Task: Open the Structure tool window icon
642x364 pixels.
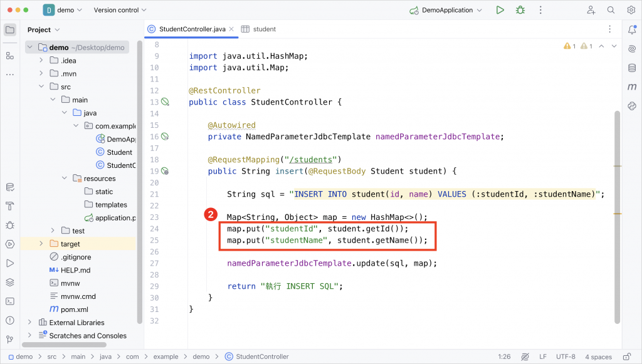Action: [x=10, y=56]
